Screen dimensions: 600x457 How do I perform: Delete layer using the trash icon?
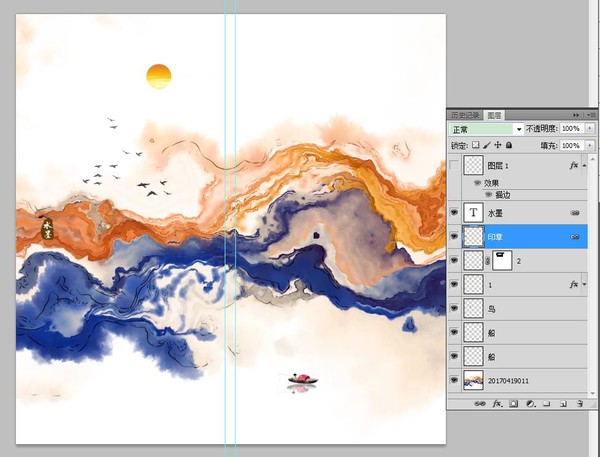click(580, 403)
